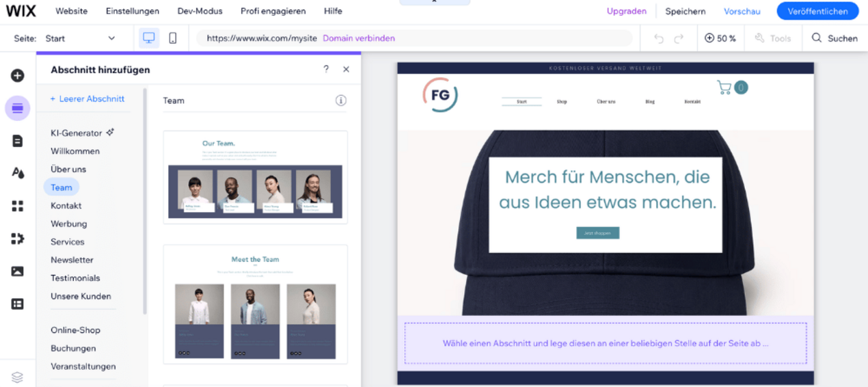This screenshot has height=387, width=868.
Task: Click the undo arrow
Action: pyautogui.click(x=659, y=38)
